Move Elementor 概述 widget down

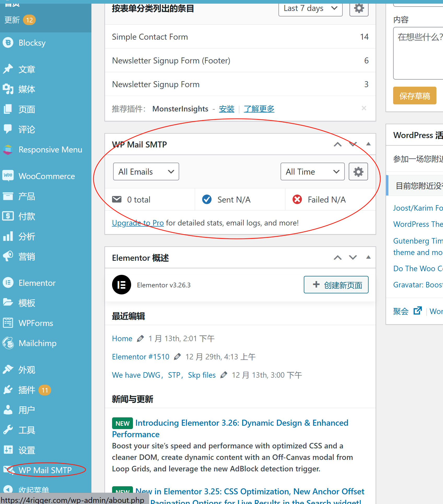pos(353,258)
